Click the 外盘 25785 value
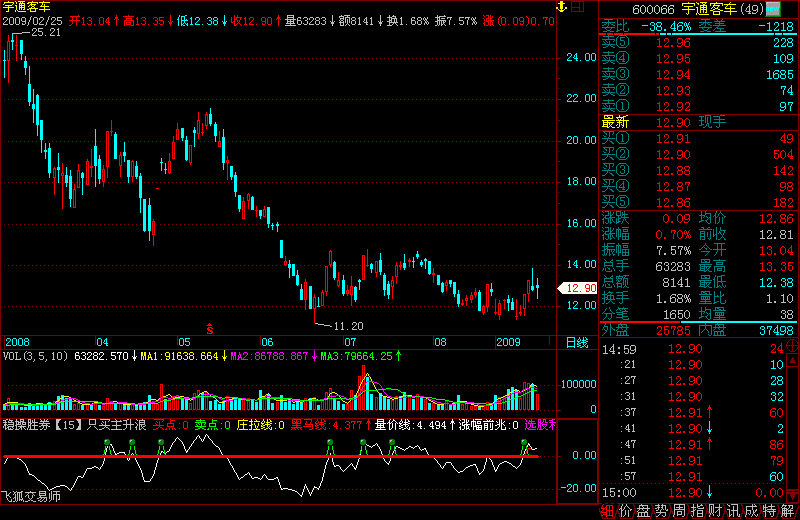 pos(673,330)
